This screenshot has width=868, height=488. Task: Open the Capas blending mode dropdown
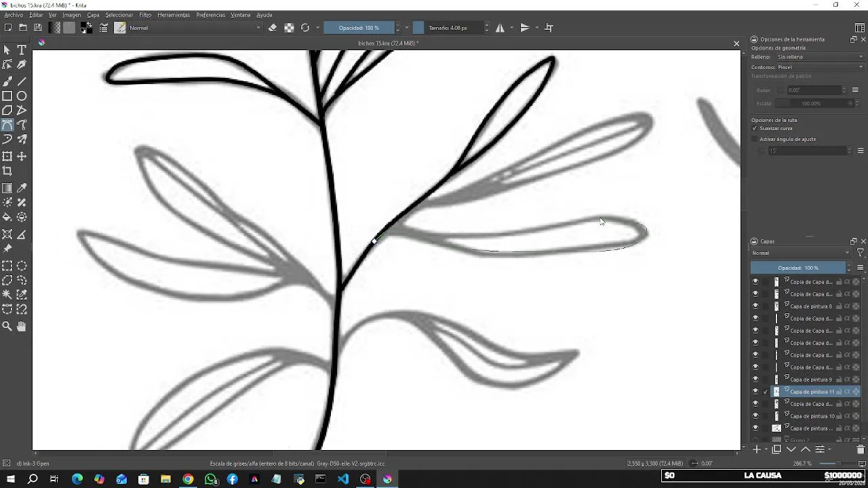[x=801, y=253]
